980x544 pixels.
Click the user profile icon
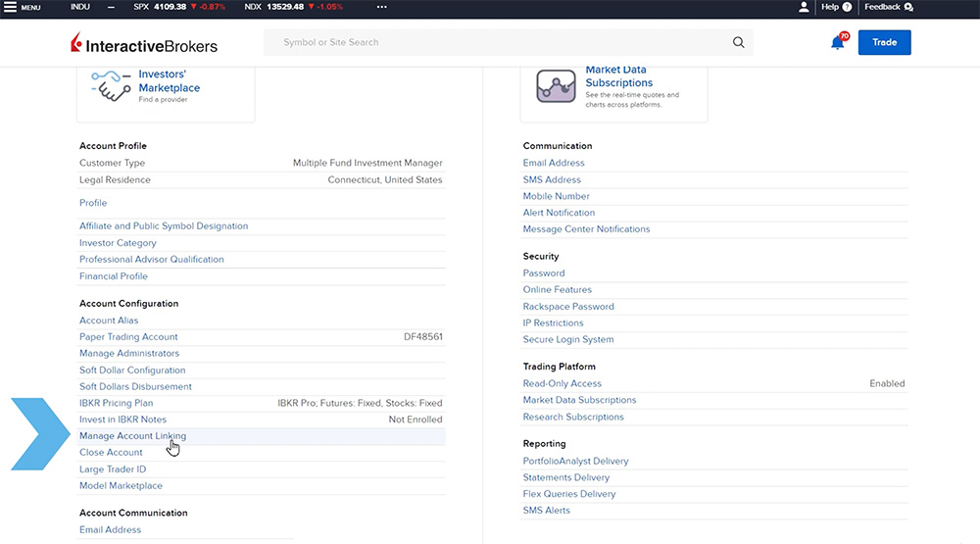pyautogui.click(x=804, y=7)
